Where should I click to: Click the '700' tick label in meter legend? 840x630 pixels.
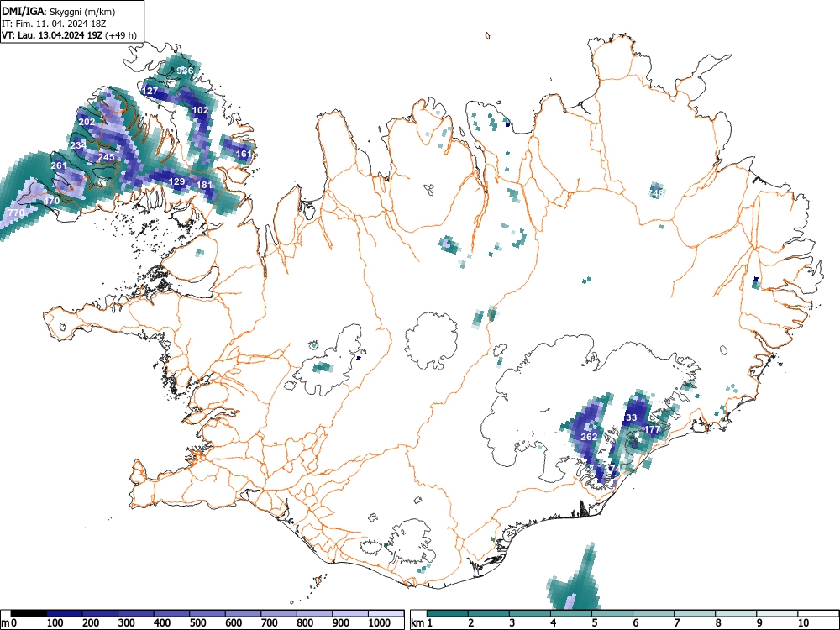270,623
